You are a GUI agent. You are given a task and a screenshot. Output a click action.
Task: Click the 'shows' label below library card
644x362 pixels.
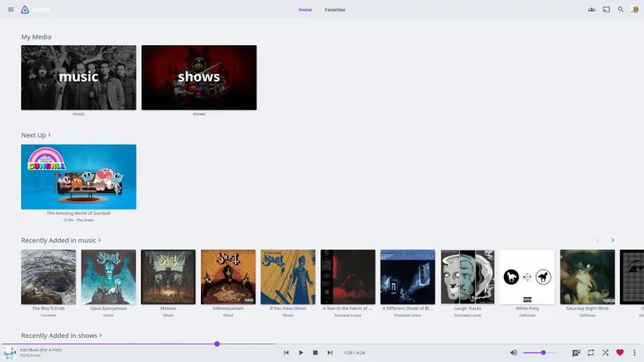(199, 114)
